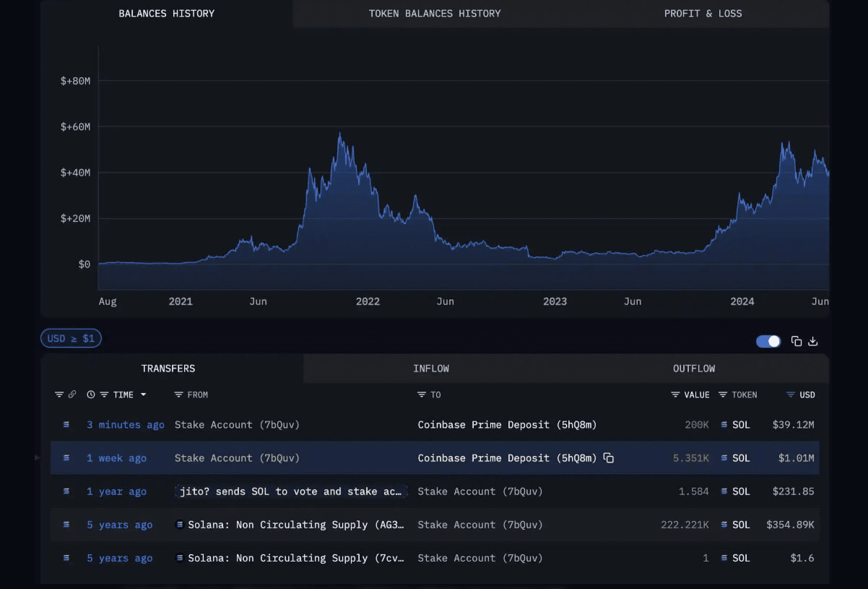Click the USD ≥ $1 filter chip
This screenshot has width=868, height=589.
pos(71,338)
